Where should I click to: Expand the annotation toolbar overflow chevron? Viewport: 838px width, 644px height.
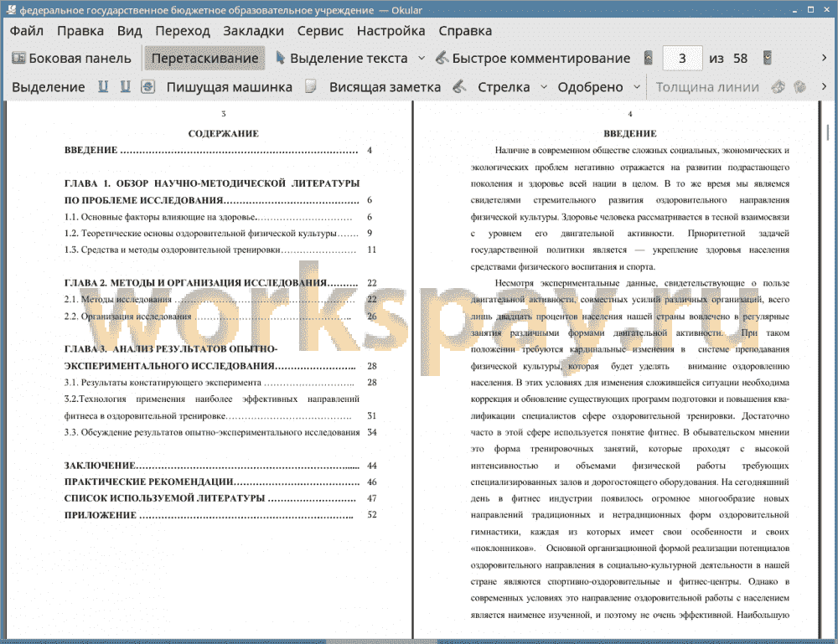pyautogui.click(x=824, y=86)
